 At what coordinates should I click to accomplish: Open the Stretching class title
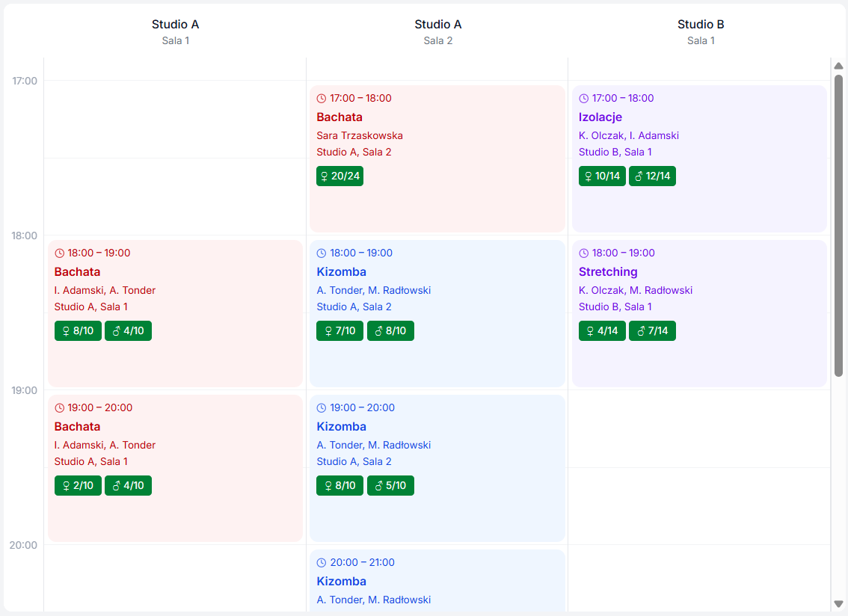(608, 272)
